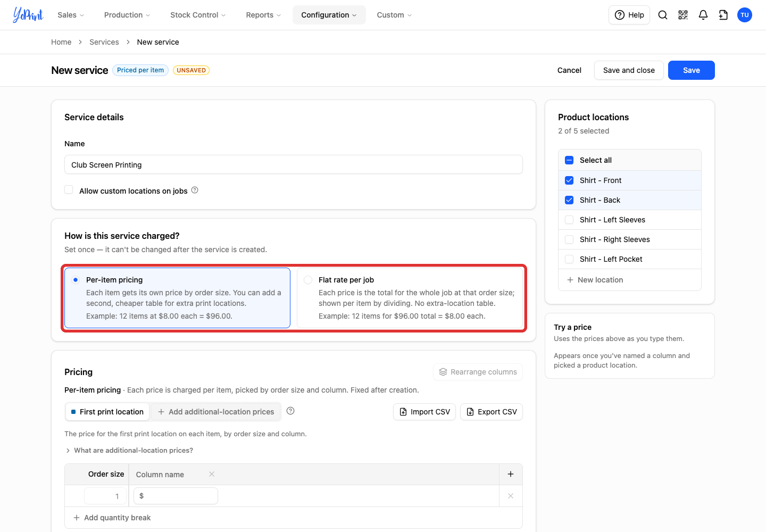This screenshot has height=532, width=766.
Task: Click the dollar price input field
Action: (x=176, y=496)
